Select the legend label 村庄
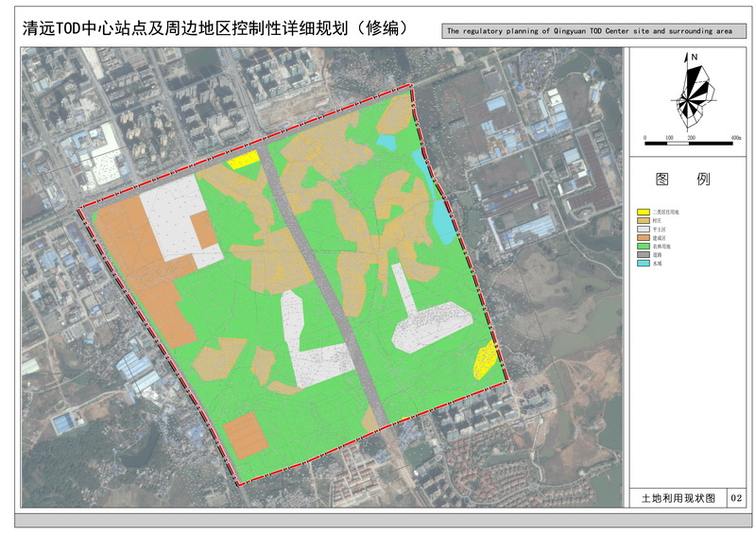The width and height of the screenshot is (756, 534). click(657, 220)
